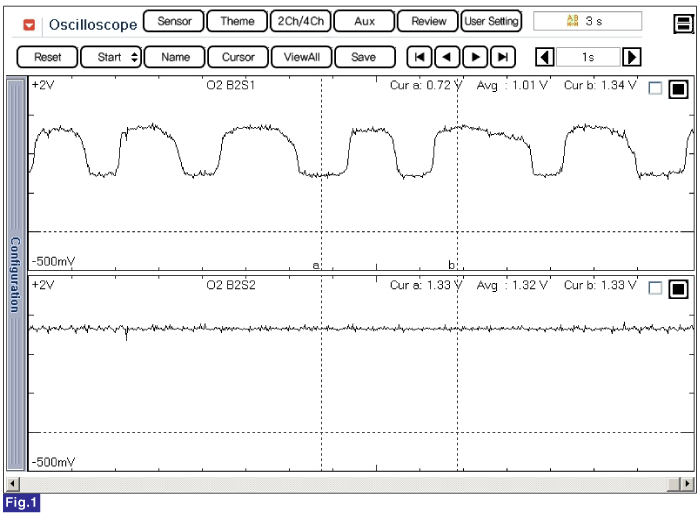
Task: Click the window layout icon at top right
Action: 683,24
